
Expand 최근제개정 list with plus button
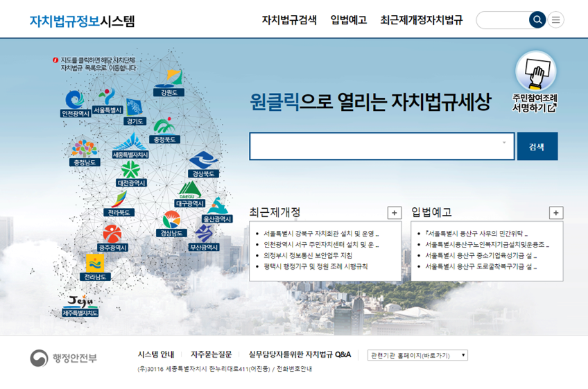coord(394,213)
